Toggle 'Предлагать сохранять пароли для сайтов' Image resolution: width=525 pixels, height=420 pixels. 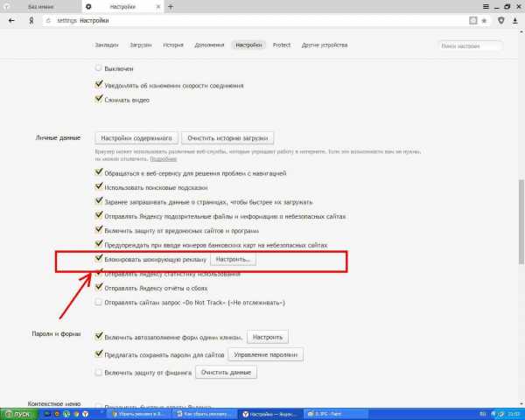98,353
